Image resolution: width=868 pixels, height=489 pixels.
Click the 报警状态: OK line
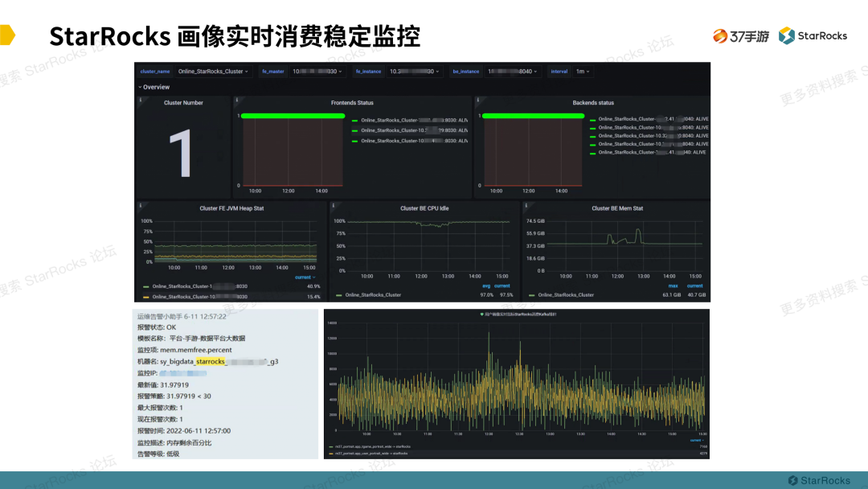click(x=157, y=327)
